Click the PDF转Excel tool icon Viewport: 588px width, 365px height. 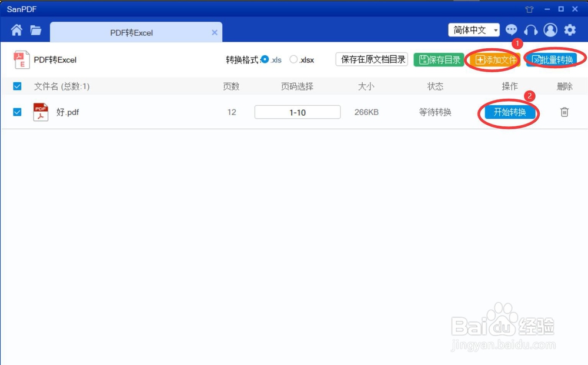[x=21, y=59]
